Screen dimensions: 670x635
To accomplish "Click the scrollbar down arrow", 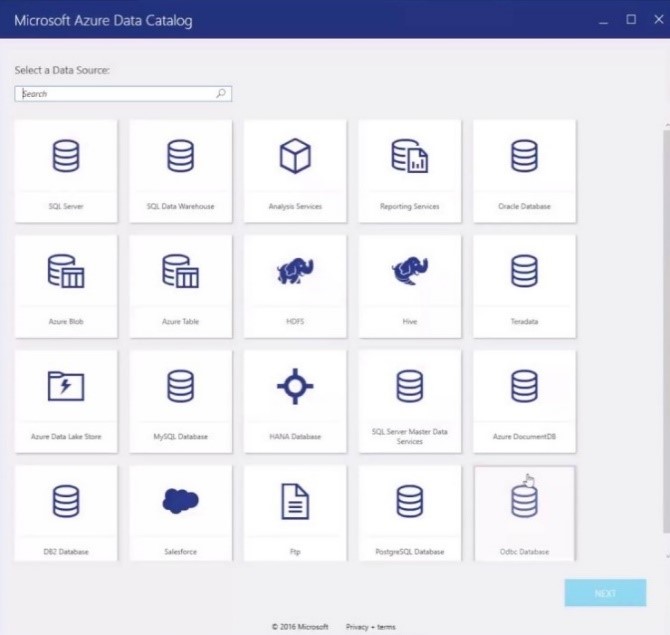I will 667,556.
